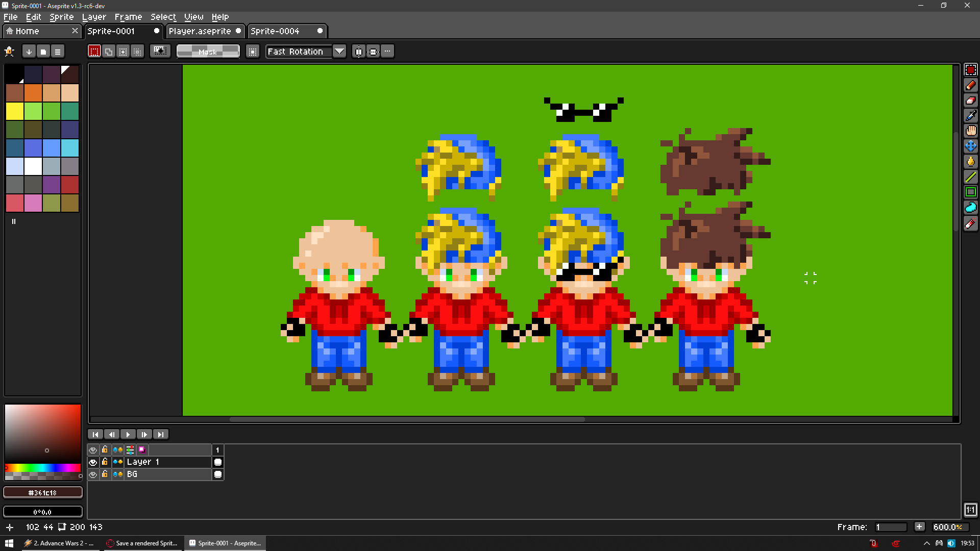Open the Mask transparent color selector
Image resolution: width=980 pixels, height=551 pixels.
click(208, 52)
